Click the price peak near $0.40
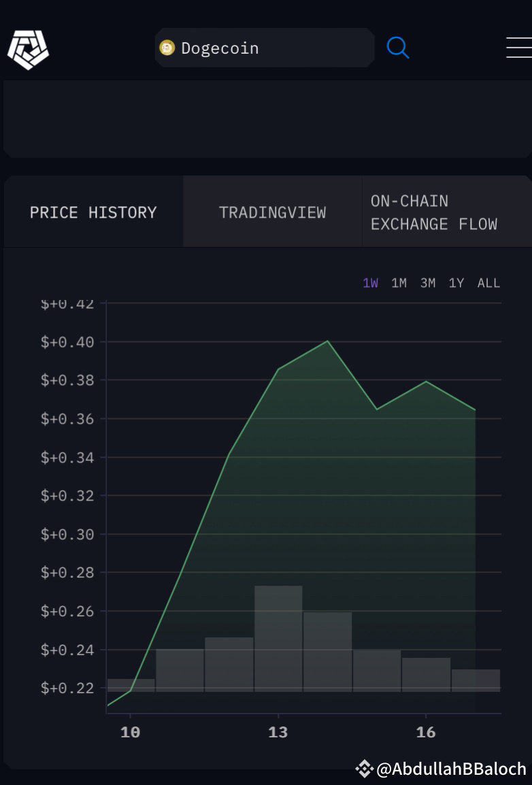 (x=327, y=341)
